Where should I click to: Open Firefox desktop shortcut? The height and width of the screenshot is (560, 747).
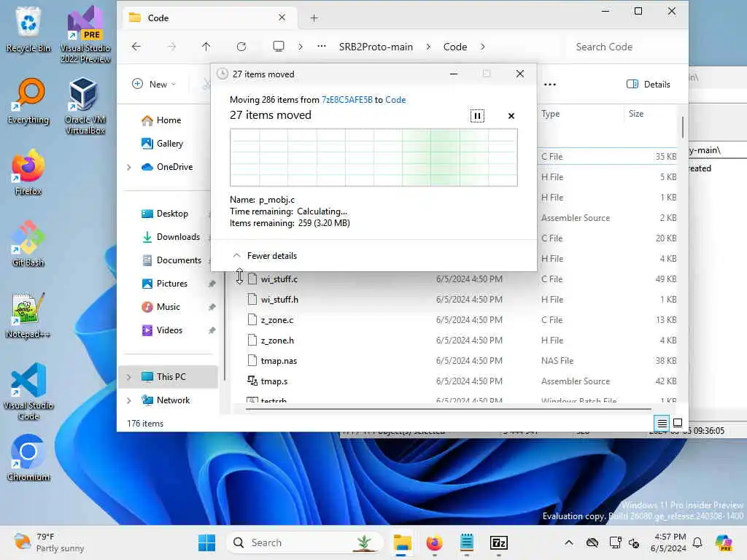pos(28,172)
